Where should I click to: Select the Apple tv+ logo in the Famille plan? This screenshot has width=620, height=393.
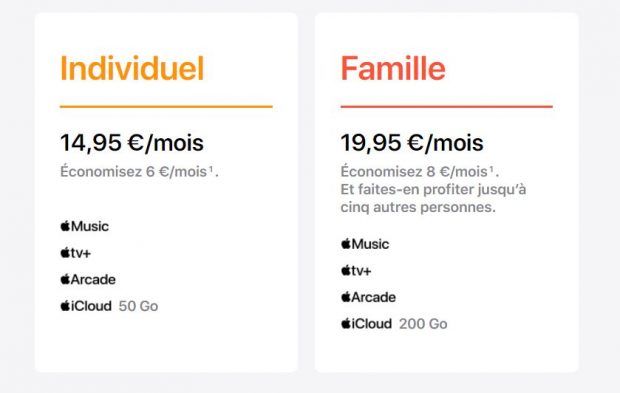coord(356,270)
